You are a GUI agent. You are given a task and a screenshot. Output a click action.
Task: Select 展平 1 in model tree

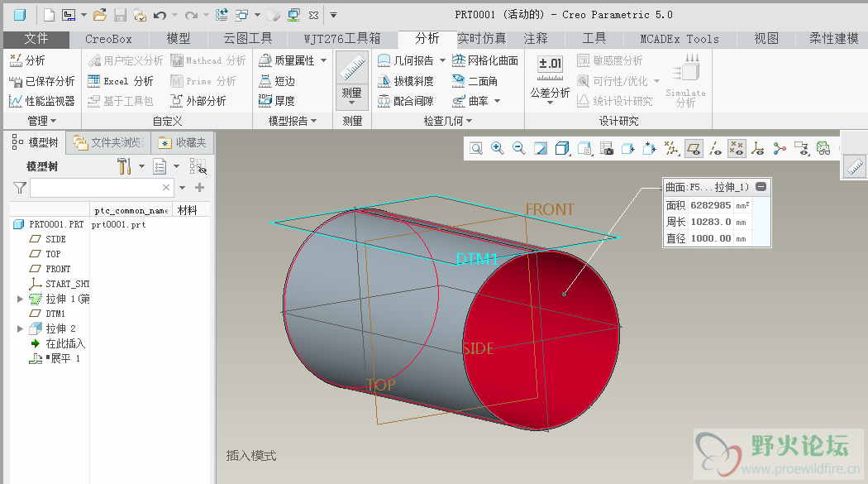point(55,359)
